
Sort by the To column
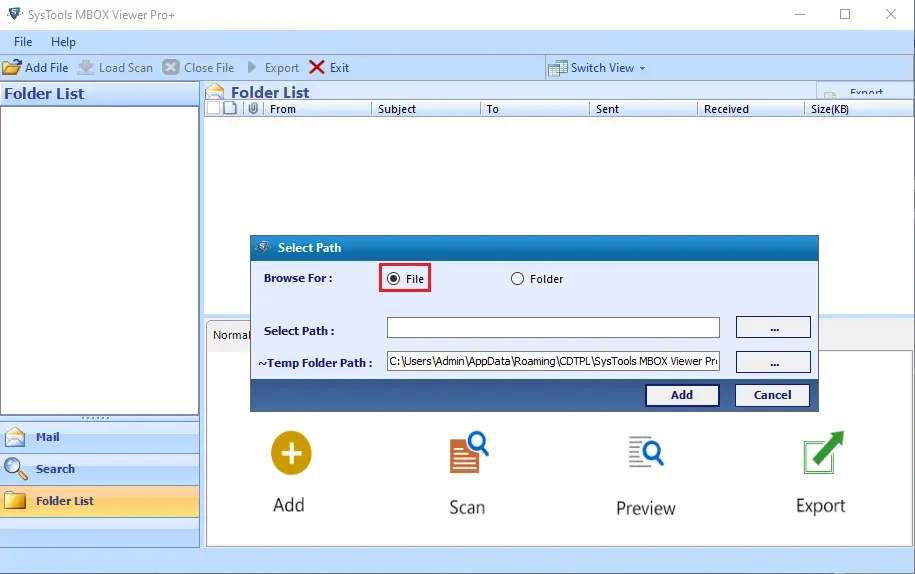(535, 109)
